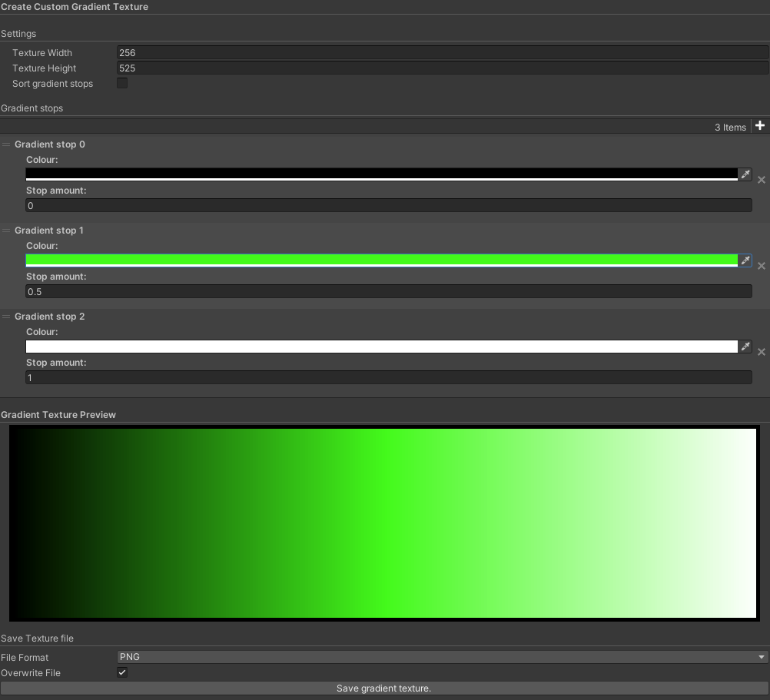Pick colour with eyedropper for Gradient stop 2
This screenshot has width=770, height=700.
(x=745, y=347)
